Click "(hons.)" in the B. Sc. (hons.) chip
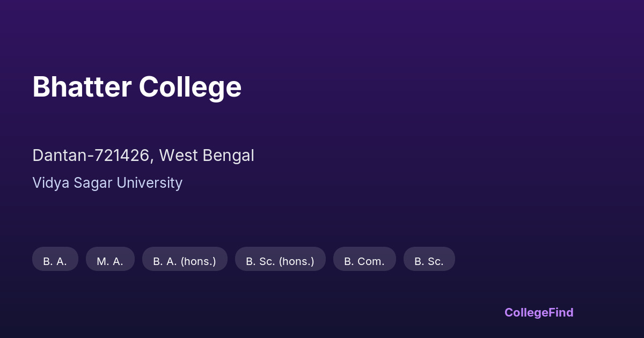 pos(296,261)
